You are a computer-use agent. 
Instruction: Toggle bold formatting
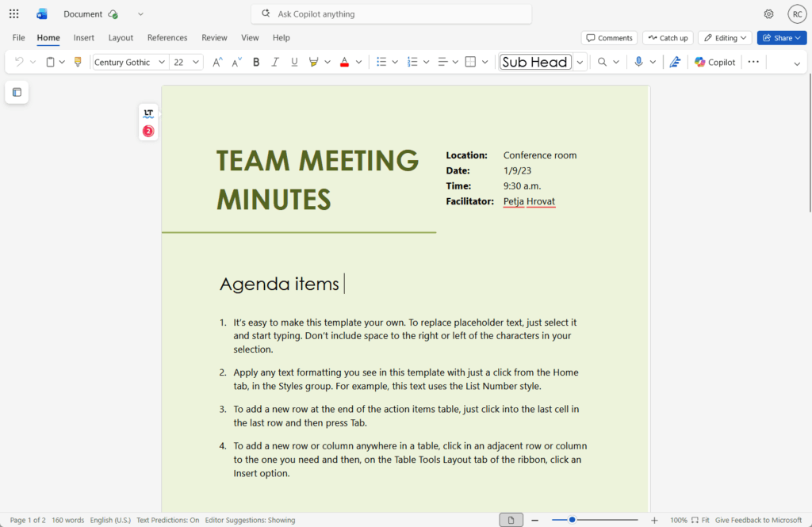click(x=256, y=62)
